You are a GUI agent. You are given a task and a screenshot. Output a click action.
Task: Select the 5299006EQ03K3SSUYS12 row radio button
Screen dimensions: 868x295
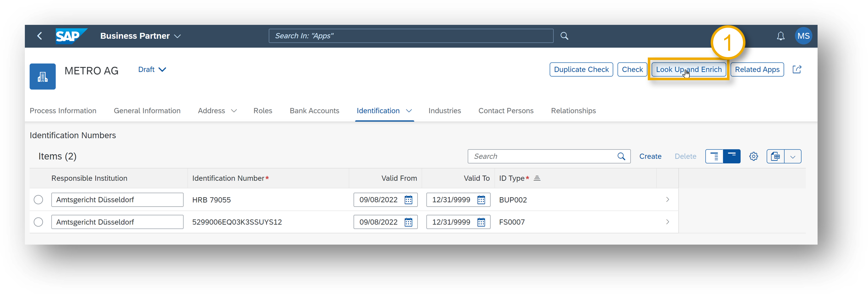point(38,222)
